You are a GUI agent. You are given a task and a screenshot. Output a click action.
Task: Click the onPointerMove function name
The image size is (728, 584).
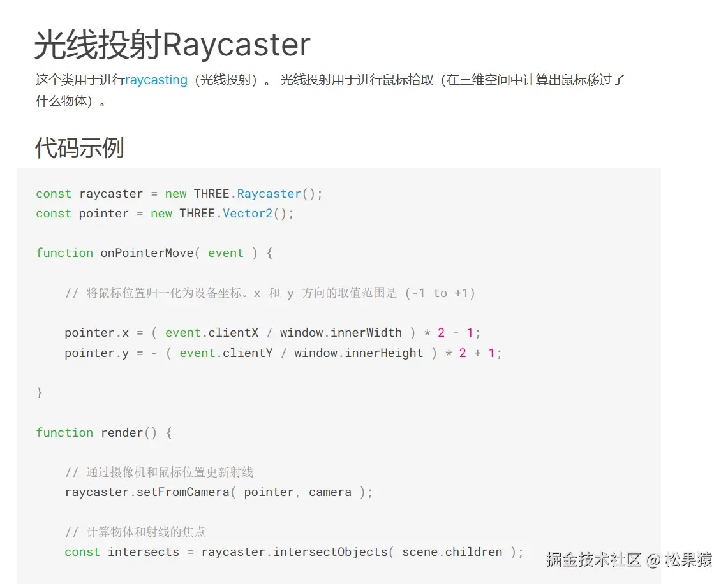click(147, 253)
